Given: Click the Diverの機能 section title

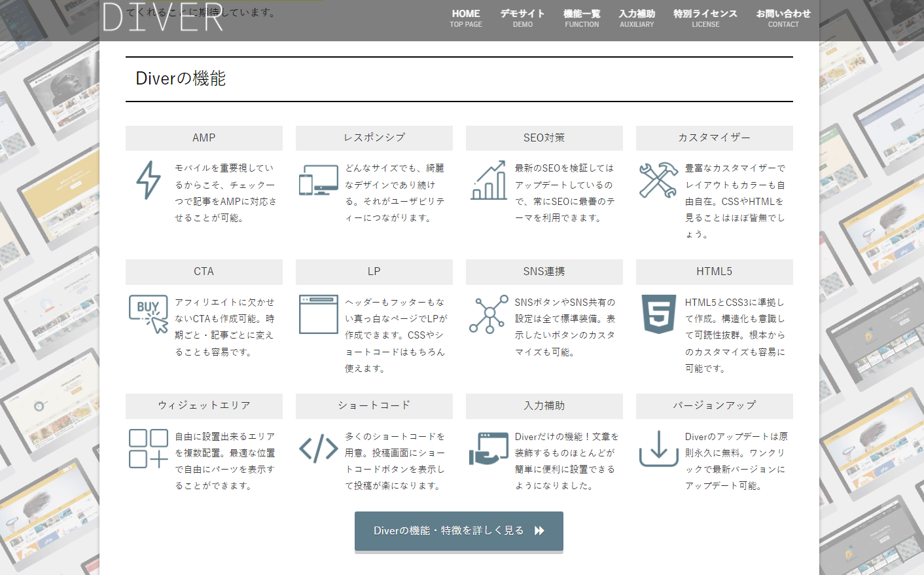Looking at the screenshot, I should [x=181, y=79].
